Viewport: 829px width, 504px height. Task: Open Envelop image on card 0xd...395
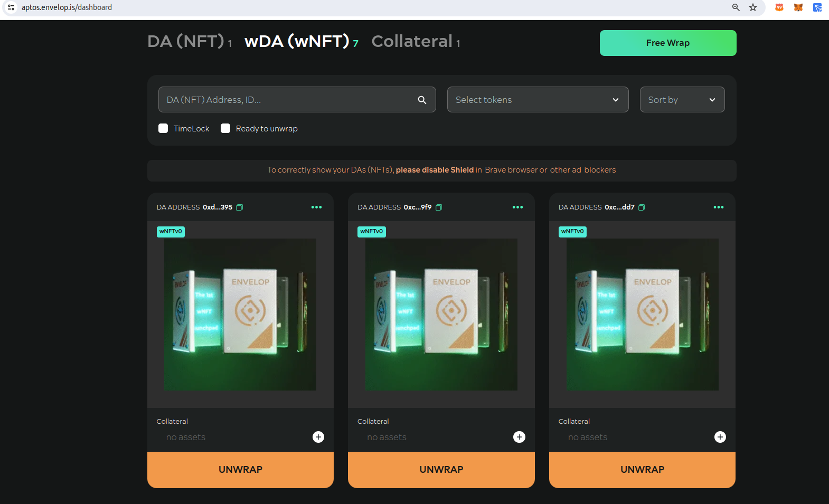coord(240,315)
